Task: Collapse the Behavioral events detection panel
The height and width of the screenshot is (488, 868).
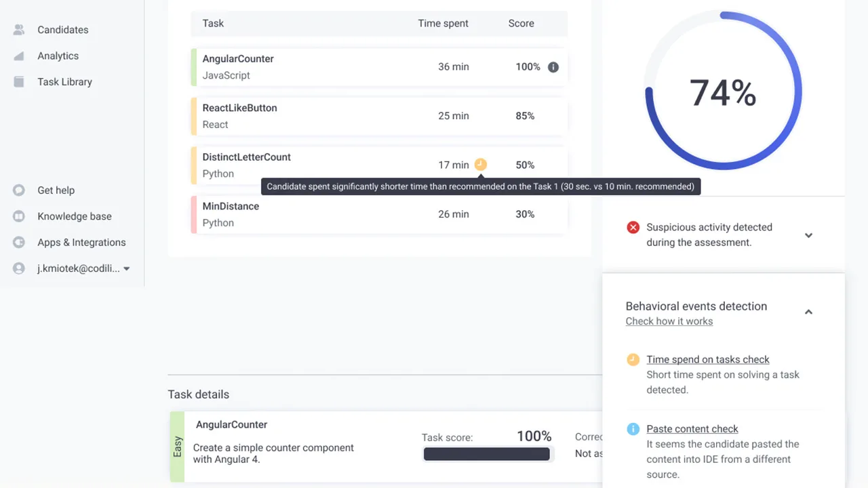Action: pyautogui.click(x=808, y=312)
